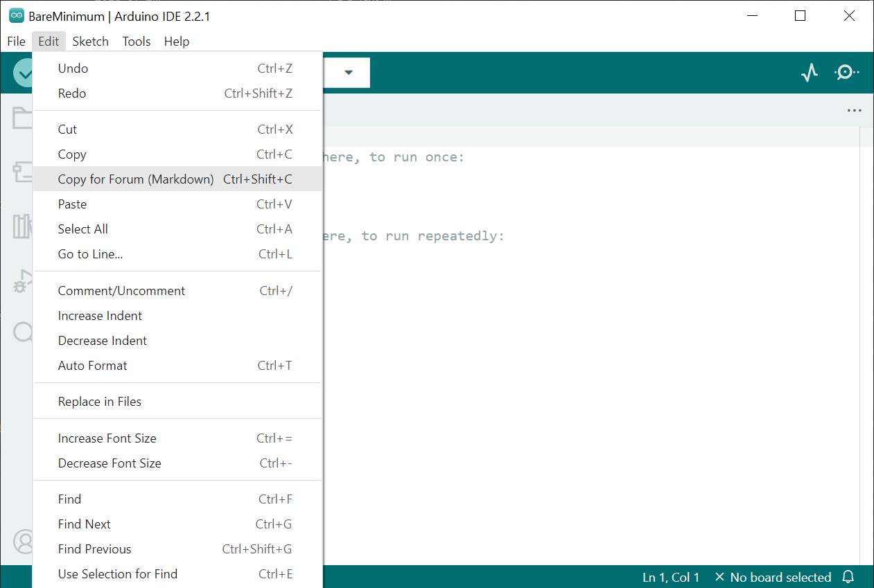Select Copy in the Edit menu

pyautogui.click(x=177, y=154)
